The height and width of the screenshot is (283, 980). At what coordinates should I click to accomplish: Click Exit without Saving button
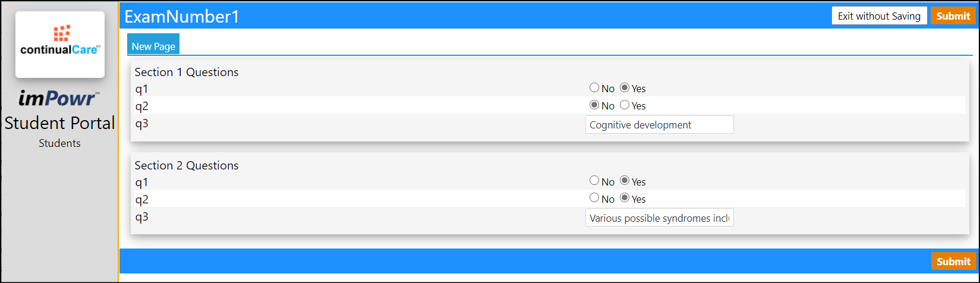pyautogui.click(x=879, y=16)
